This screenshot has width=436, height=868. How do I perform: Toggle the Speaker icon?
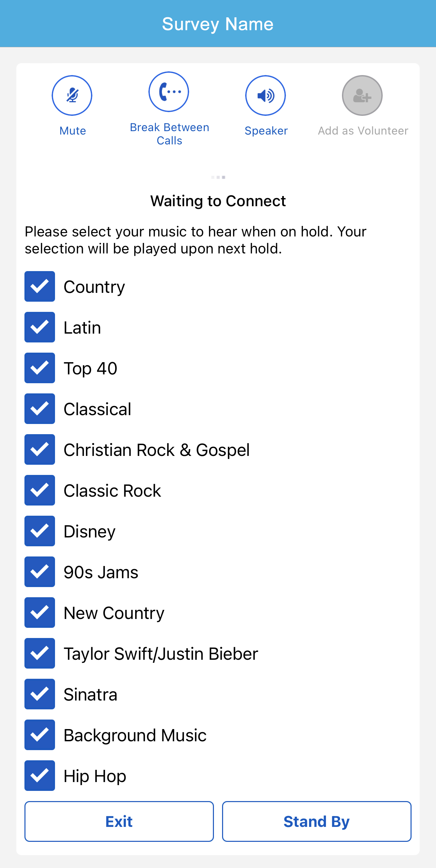pos(266,95)
